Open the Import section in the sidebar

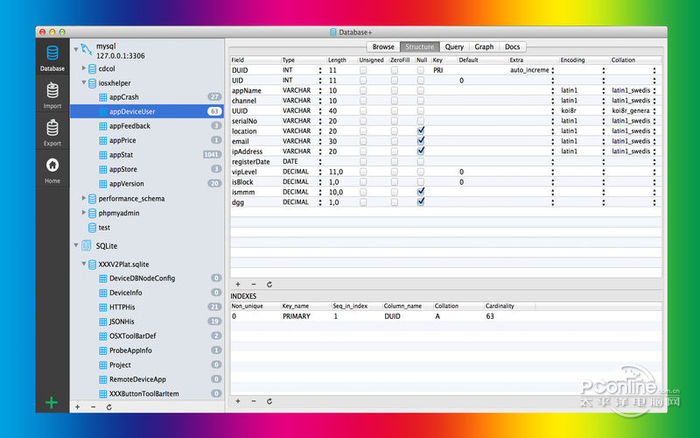[x=52, y=95]
